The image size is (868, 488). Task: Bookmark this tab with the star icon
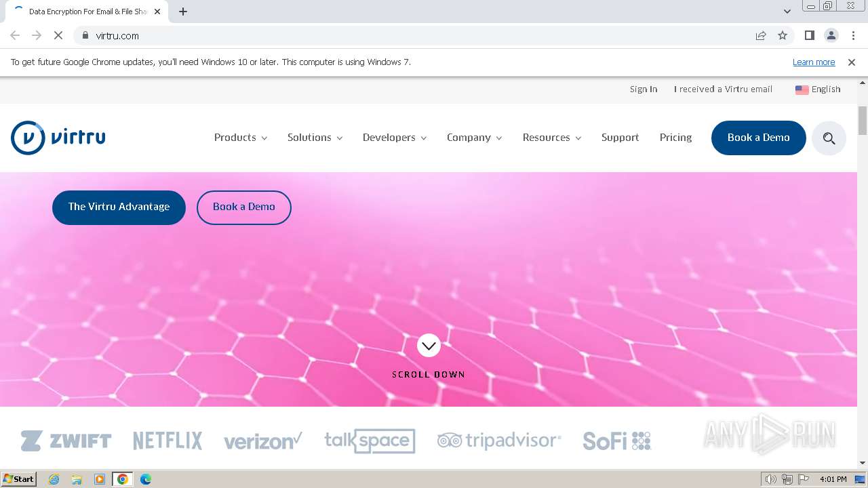tap(783, 35)
